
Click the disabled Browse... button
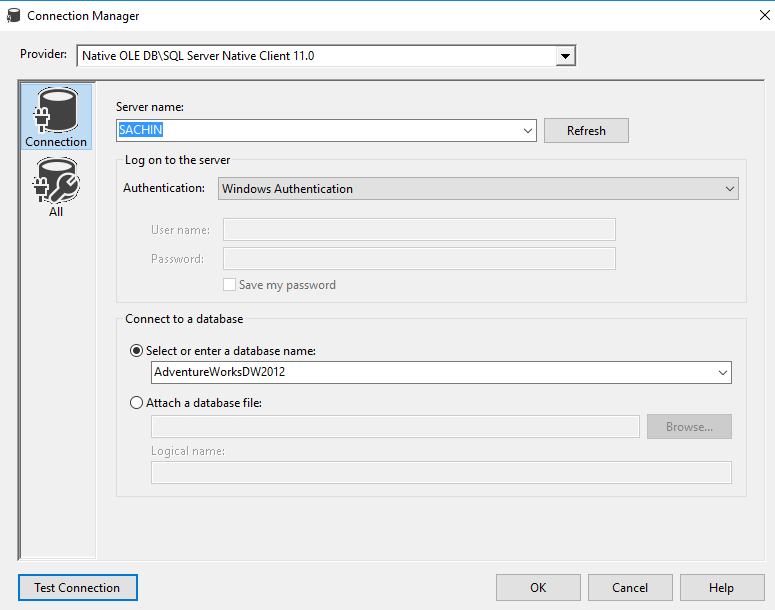click(689, 427)
